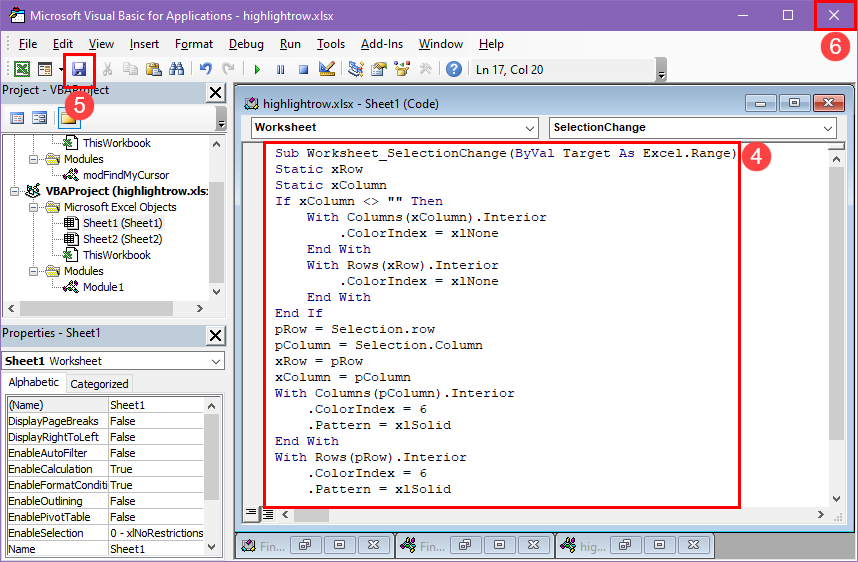Switch to the Alphabetic properties tab

pos(34,382)
